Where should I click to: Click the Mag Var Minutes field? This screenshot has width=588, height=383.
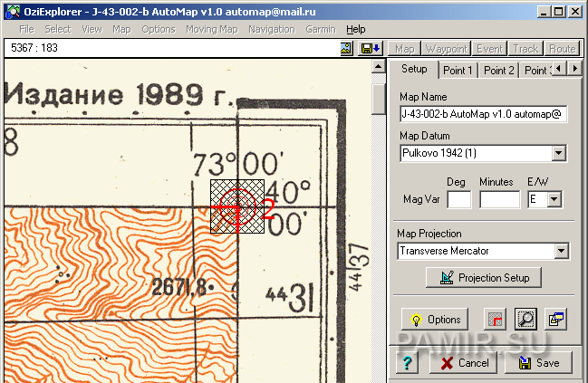[x=499, y=199]
